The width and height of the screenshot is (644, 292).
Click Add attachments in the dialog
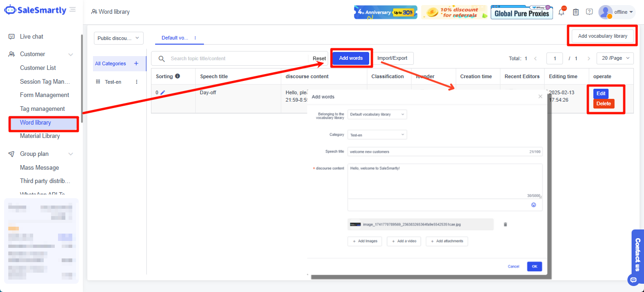pyautogui.click(x=447, y=241)
